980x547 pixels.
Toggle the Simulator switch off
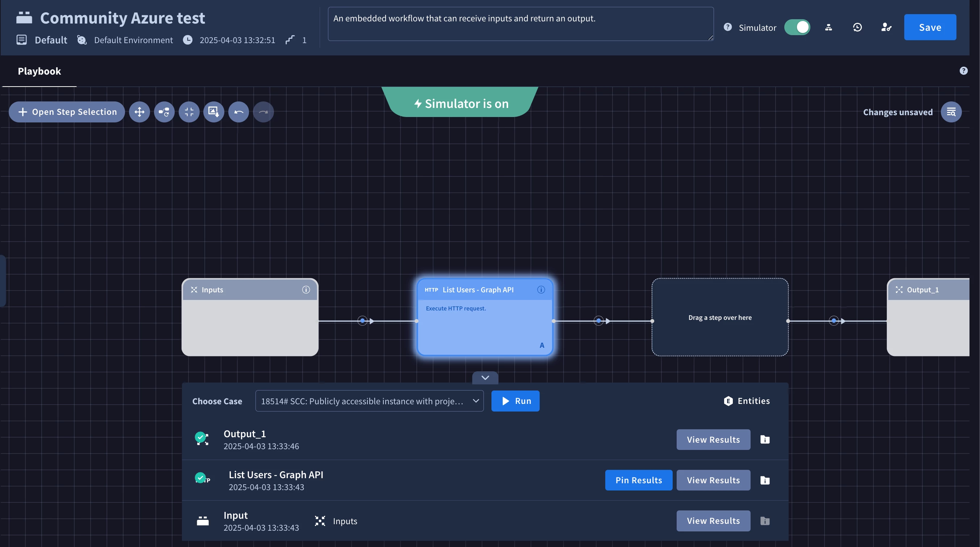tap(797, 28)
